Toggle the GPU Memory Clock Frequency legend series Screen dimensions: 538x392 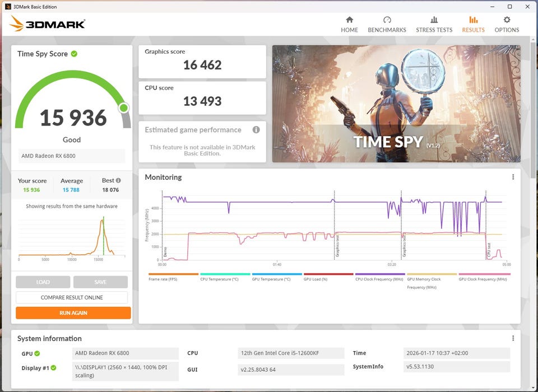tap(432, 281)
